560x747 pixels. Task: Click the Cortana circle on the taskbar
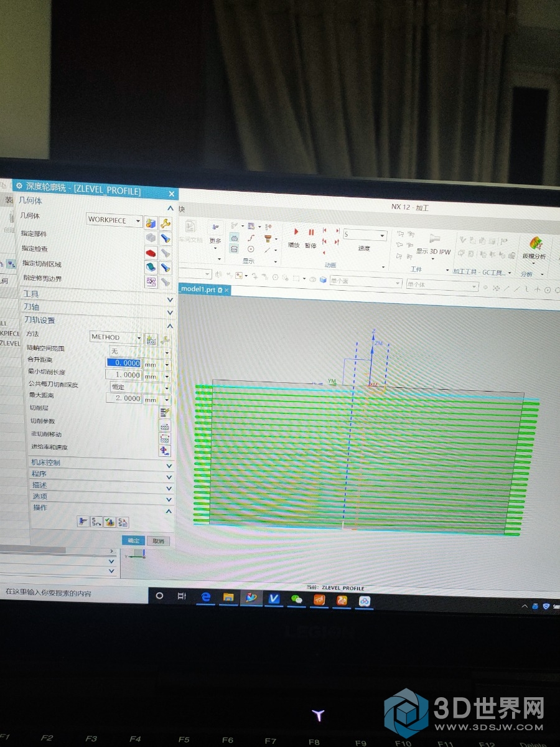tap(159, 596)
